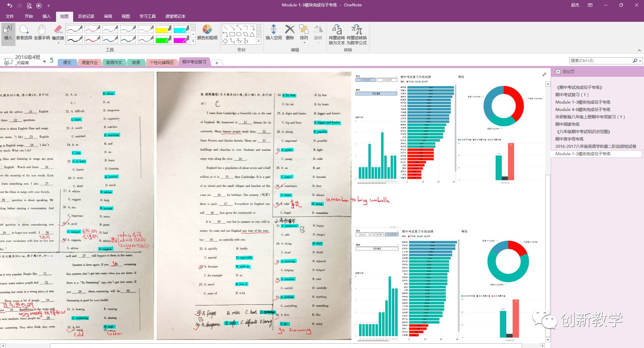Switch to the 课堂作业 section tab
Viewport: 644px width, 348px height.
[89, 63]
